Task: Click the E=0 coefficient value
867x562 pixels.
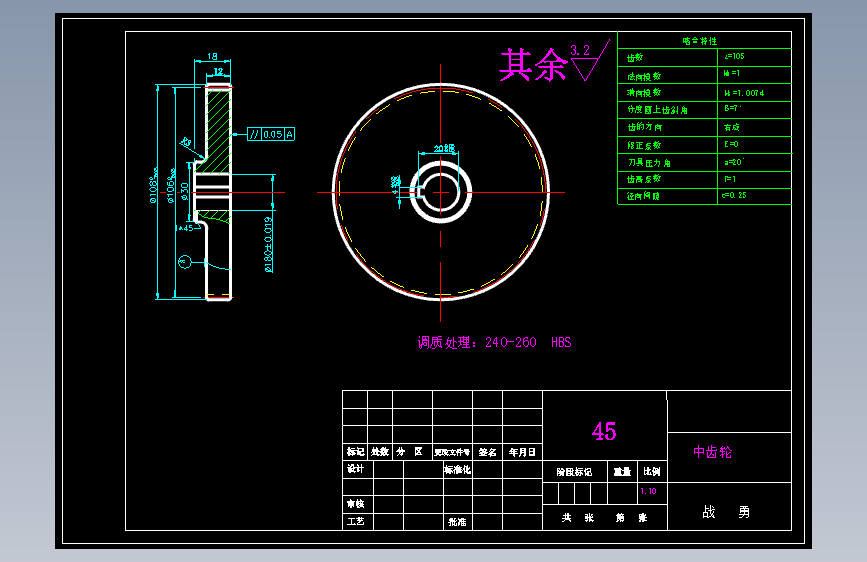Action: coord(732,144)
